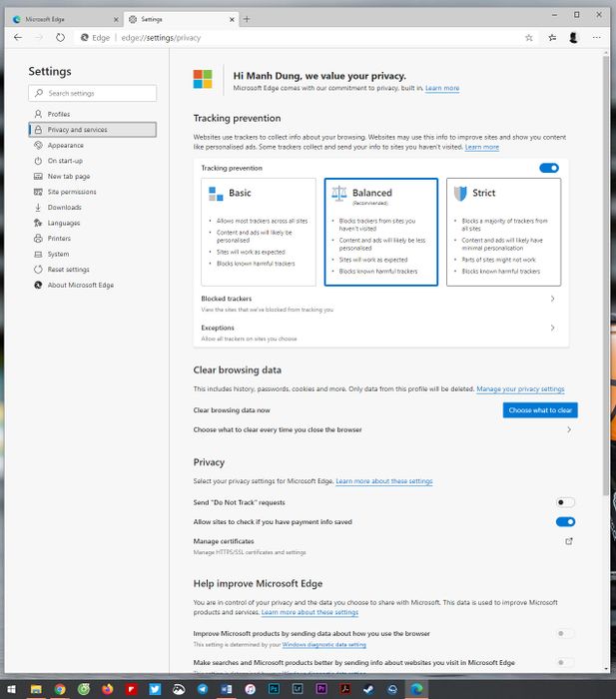Viewport: 616px width, 699px height.
Task: Click the address bar URL
Action: tap(161, 38)
